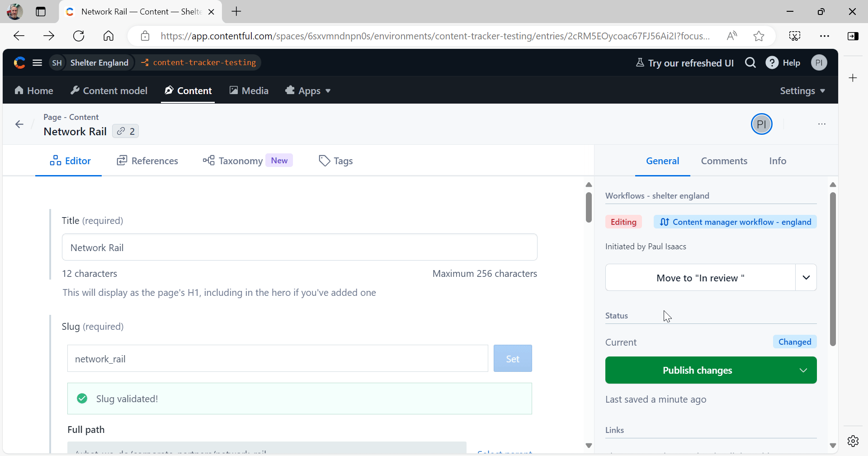Go to Home in the navigation
The height and width of the screenshot is (456, 868).
[x=34, y=90]
